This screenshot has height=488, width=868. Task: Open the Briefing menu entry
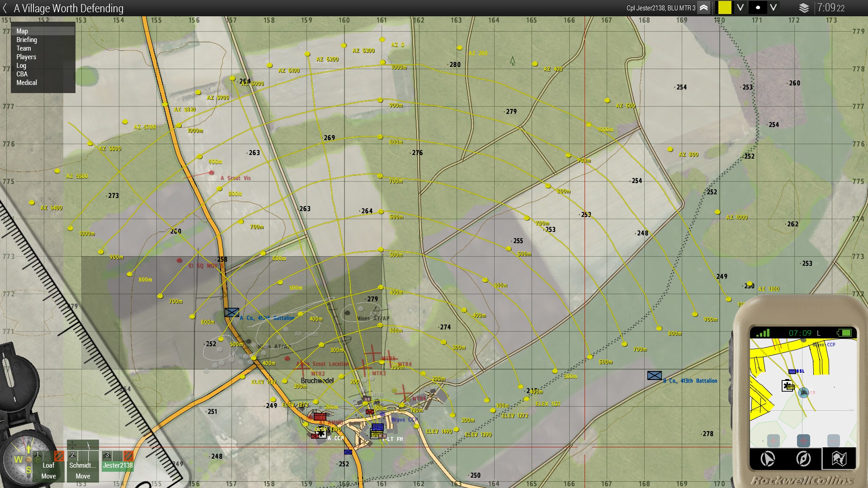point(27,40)
